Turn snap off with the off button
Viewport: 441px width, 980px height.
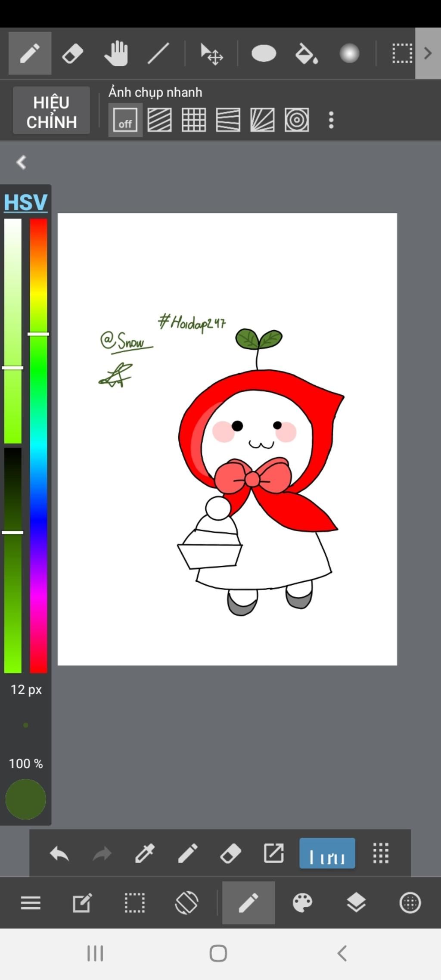125,120
